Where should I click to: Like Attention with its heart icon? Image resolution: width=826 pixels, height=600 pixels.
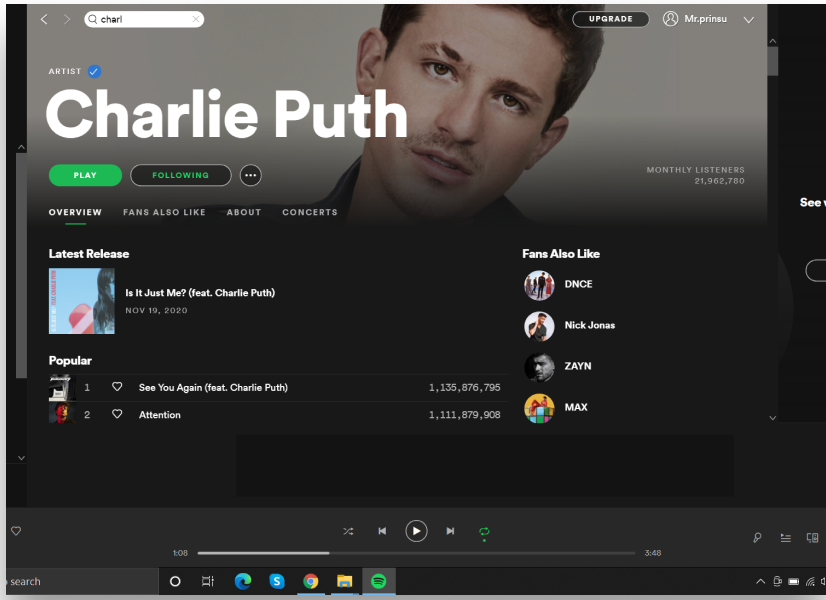(117, 415)
